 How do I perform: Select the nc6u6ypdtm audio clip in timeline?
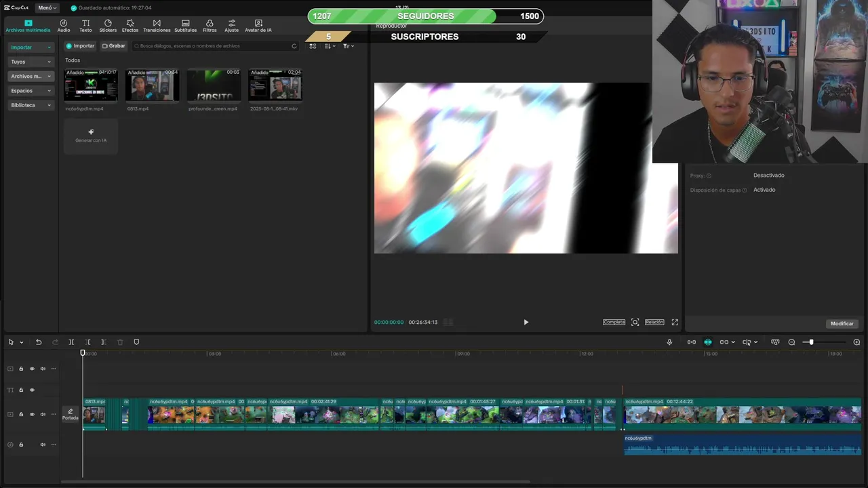click(x=743, y=445)
